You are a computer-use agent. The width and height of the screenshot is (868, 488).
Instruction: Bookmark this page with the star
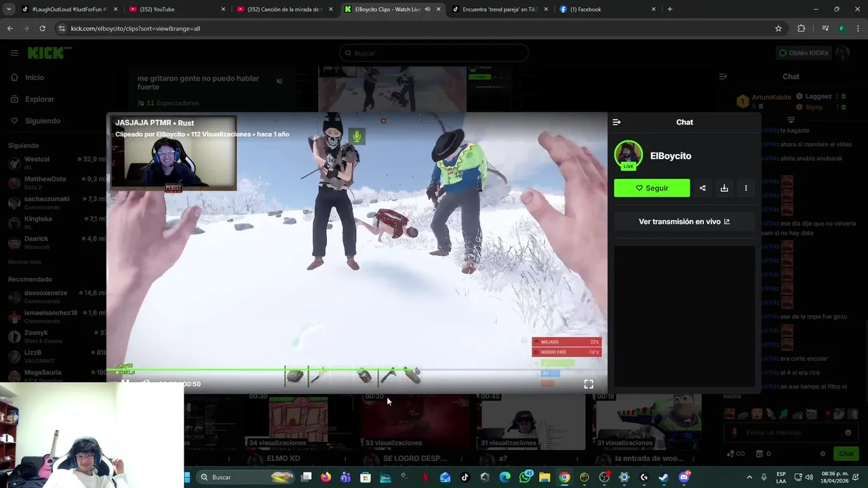coord(778,28)
